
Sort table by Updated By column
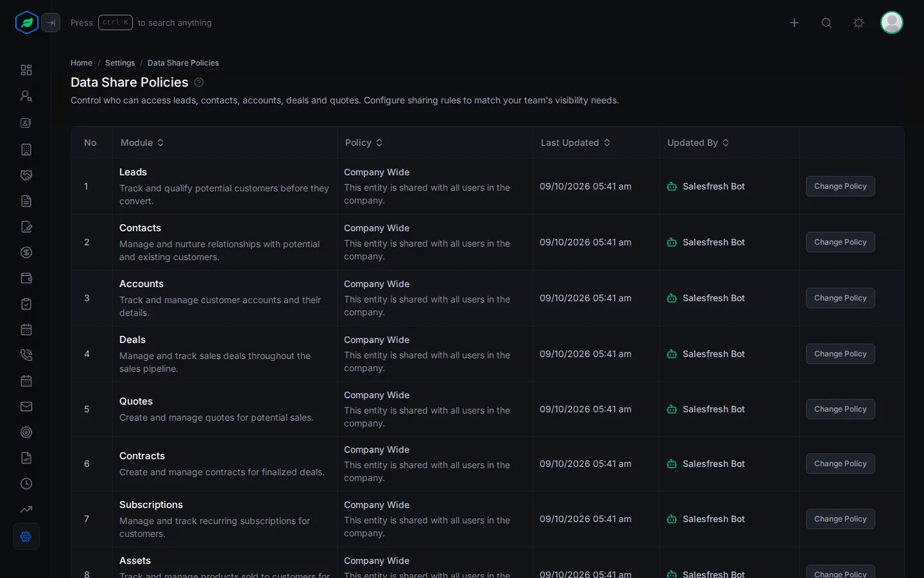[698, 143]
